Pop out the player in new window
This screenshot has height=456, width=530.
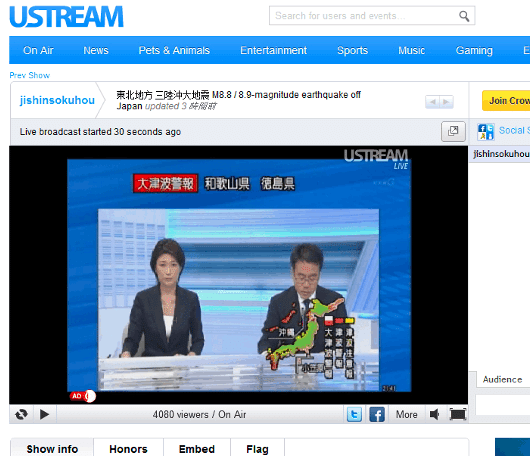[453, 131]
